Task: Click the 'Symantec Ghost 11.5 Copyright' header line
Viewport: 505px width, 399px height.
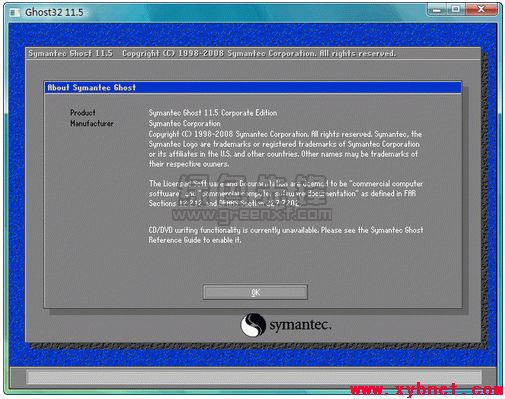Action: 212,53
